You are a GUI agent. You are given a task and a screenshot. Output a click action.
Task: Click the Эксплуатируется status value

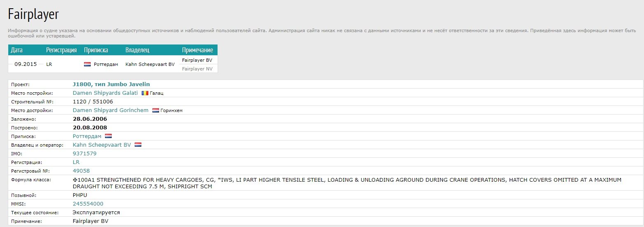tap(96, 213)
